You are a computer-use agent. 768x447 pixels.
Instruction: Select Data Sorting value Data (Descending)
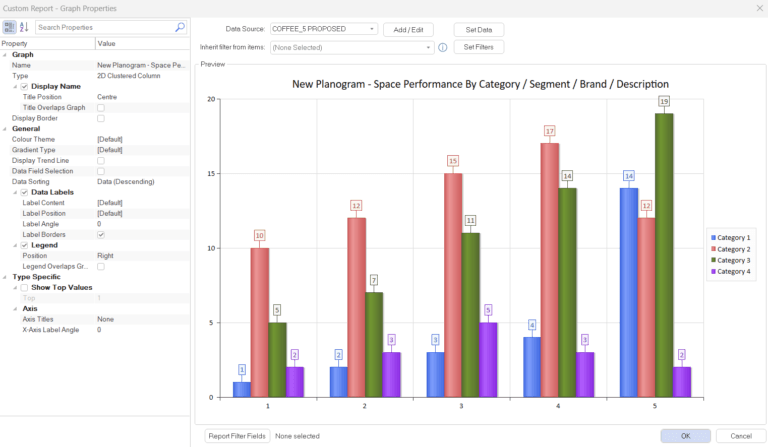pyautogui.click(x=125, y=182)
